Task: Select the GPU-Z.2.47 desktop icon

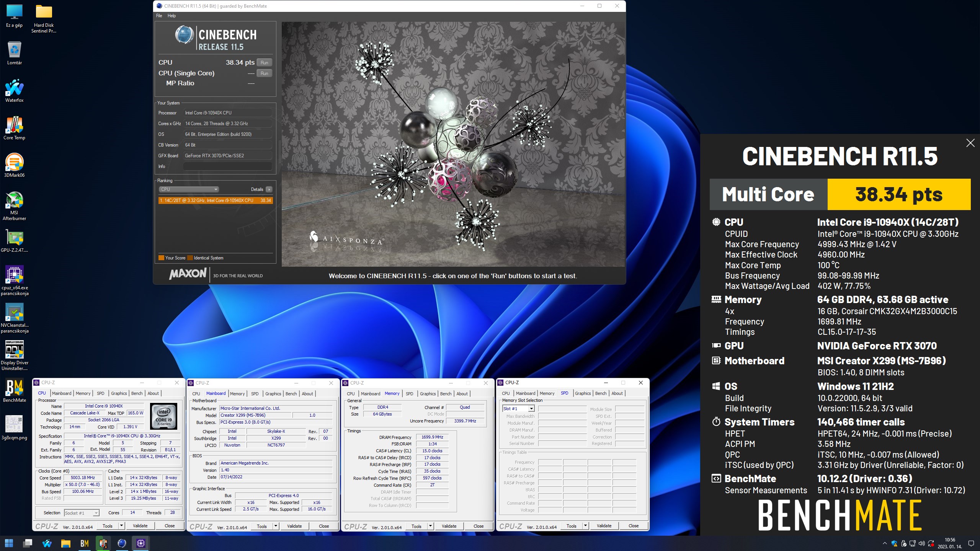Action: pyautogui.click(x=14, y=241)
